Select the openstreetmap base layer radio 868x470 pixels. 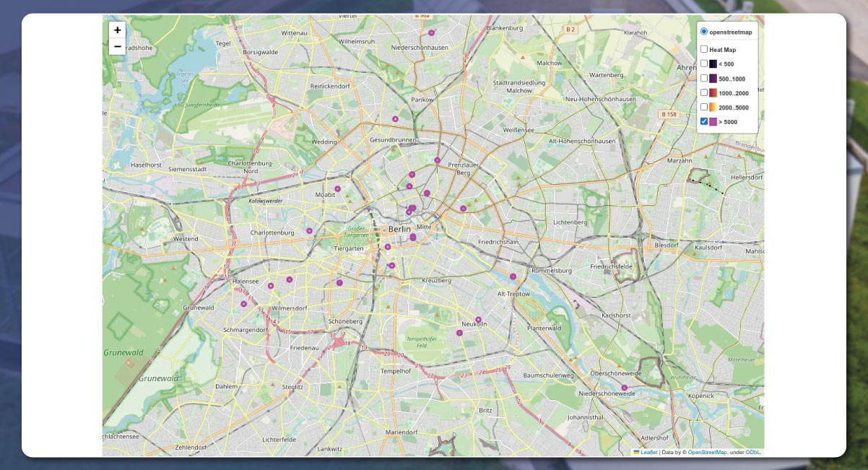704,32
